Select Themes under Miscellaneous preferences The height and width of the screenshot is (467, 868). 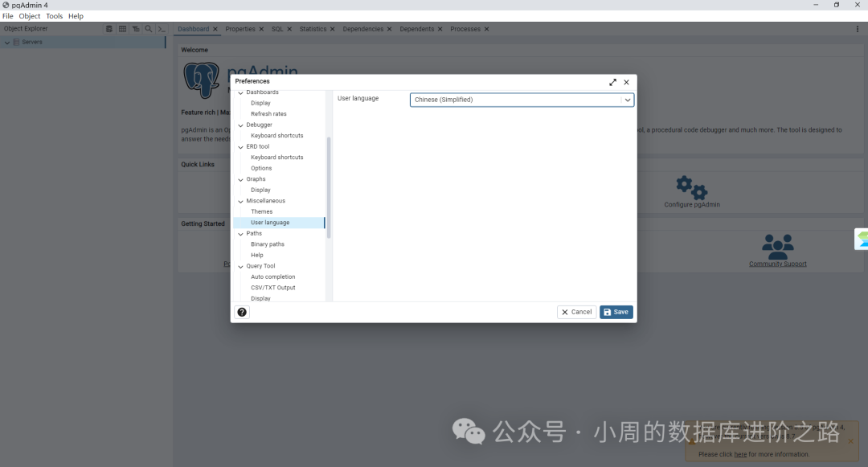[261, 211]
